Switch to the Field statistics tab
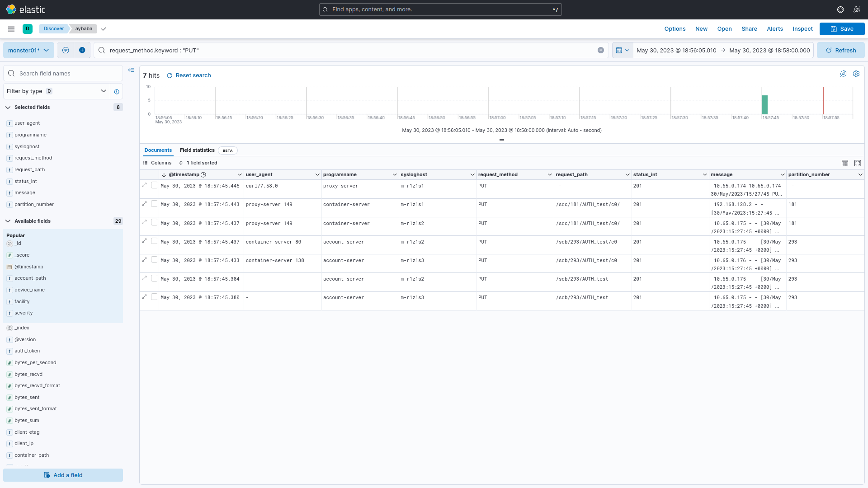 coord(197,150)
